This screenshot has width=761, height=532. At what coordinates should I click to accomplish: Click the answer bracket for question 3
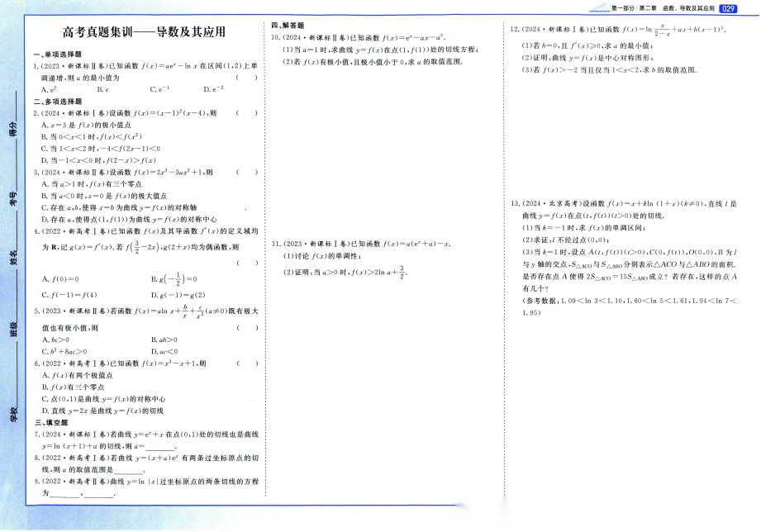pyautogui.click(x=246, y=173)
